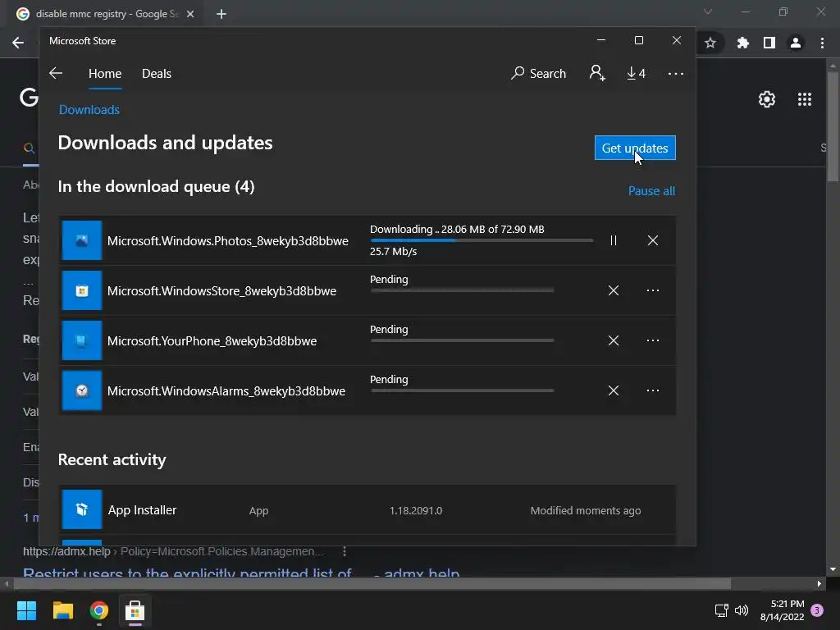Open the Store account sign-in icon
The image size is (840, 630).
click(x=597, y=73)
